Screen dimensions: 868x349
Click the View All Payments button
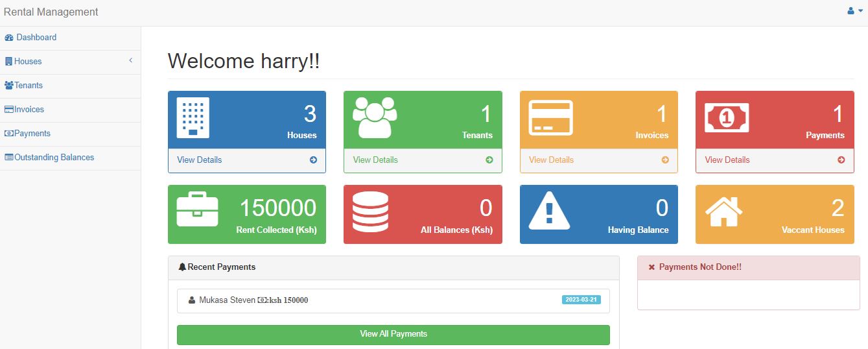point(393,334)
